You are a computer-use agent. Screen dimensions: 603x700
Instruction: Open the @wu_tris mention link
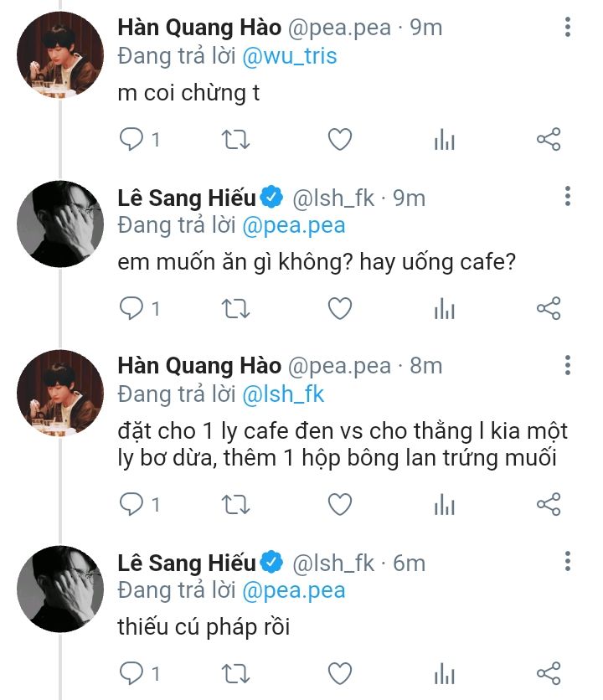pos(289,57)
